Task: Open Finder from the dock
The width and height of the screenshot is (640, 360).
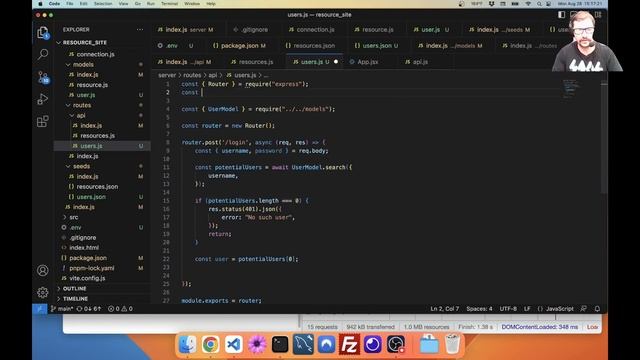Action: click(x=187, y=344)
